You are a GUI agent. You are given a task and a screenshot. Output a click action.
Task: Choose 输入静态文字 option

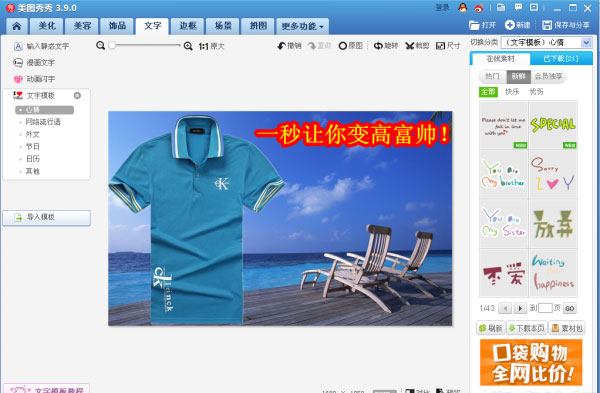click(41, 46)
